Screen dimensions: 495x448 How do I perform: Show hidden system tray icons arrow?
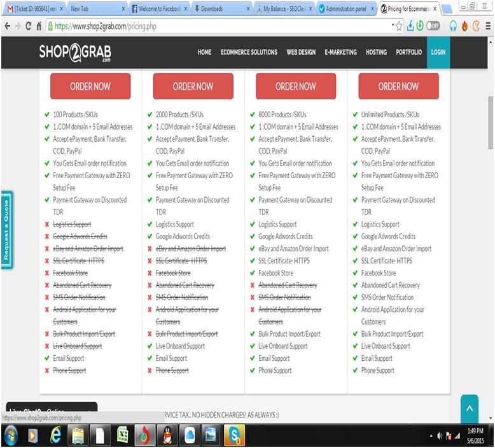(431, 436)
